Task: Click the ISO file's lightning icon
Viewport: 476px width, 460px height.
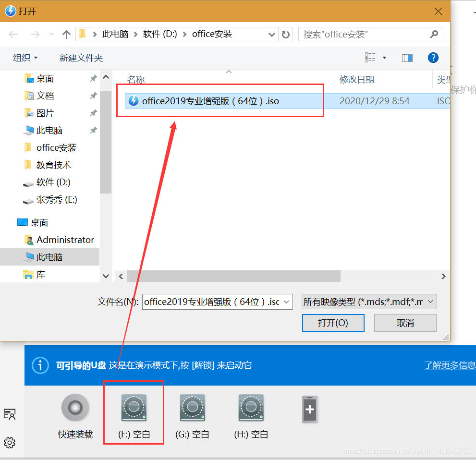Action: [133, 101]
